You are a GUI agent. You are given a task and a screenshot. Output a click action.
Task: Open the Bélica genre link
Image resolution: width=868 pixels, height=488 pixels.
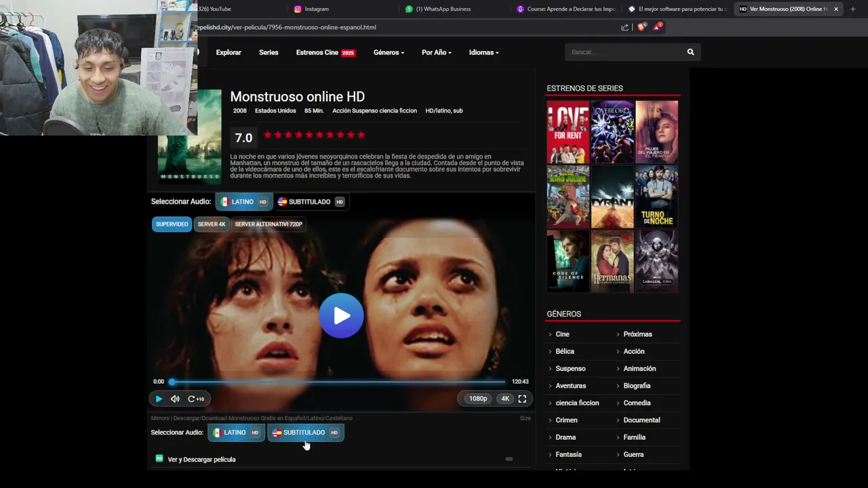565,351
